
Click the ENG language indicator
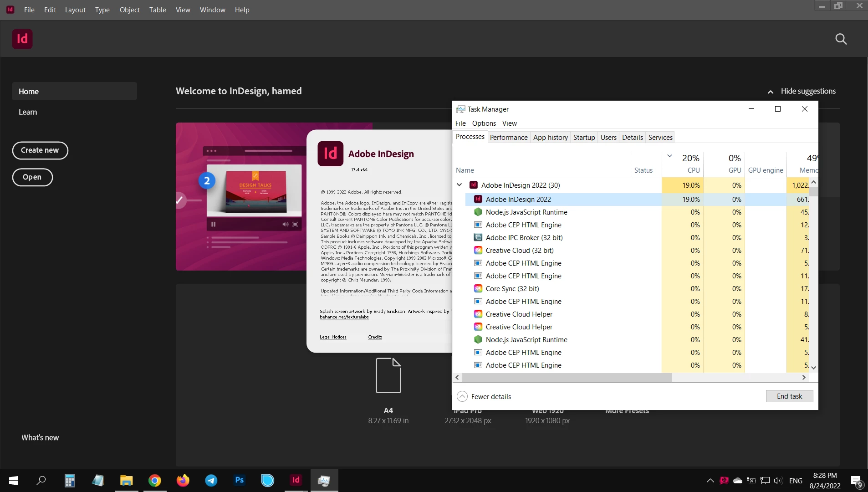click(796, 481)
